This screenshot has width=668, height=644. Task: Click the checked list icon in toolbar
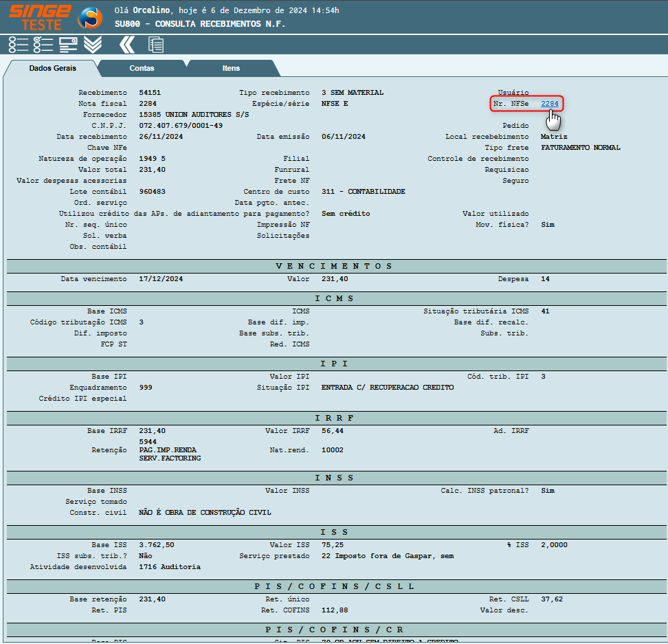[x=43, y=45]
